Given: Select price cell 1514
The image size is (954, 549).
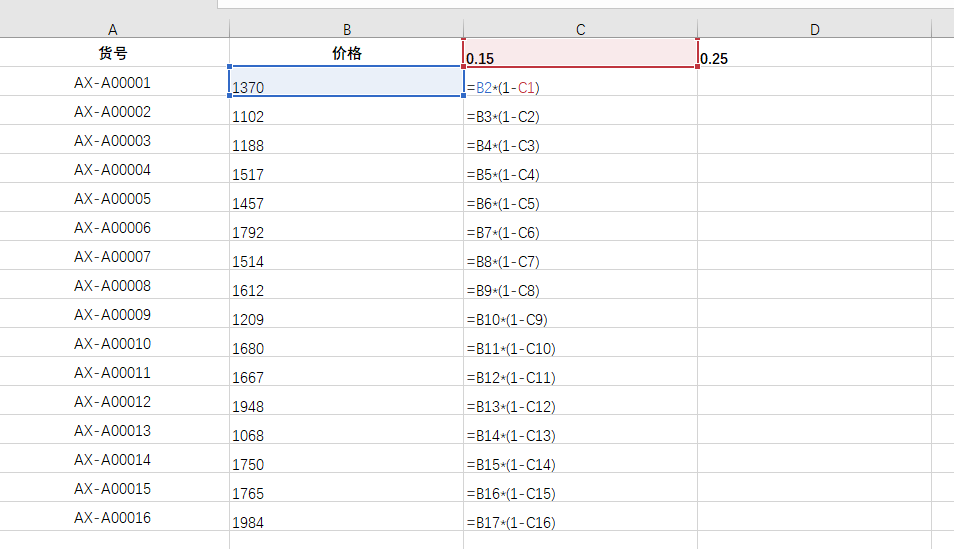Looking at the screenshot, I should click(x=347, y=256).
